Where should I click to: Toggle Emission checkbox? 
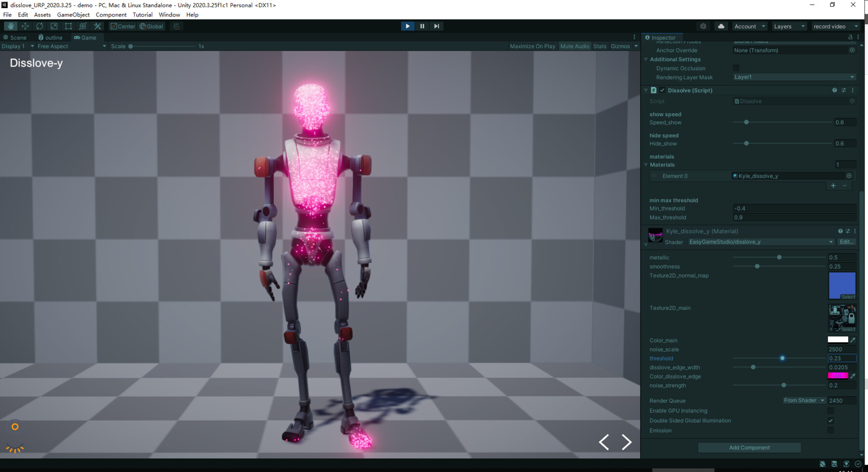coord(830,430)
